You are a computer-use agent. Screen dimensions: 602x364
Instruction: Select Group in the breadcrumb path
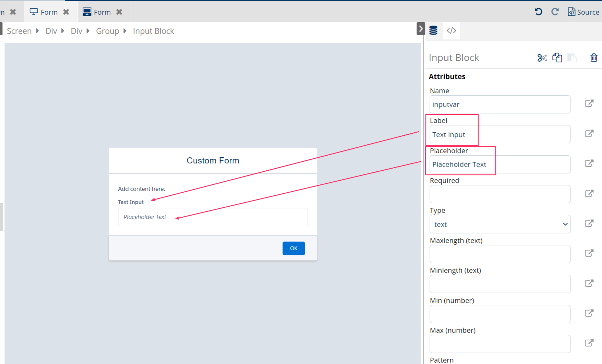click(107, 31)
